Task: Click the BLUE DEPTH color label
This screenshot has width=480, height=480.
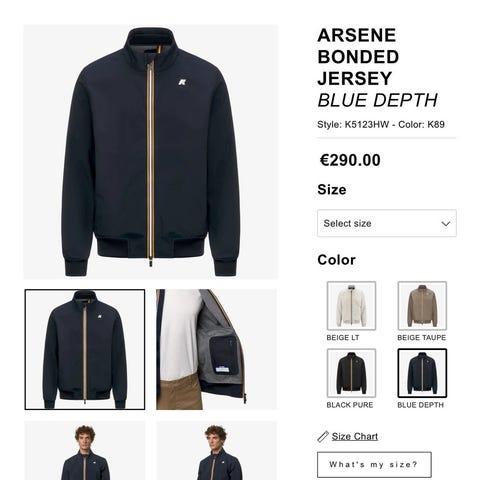Action: pos(420,405)
